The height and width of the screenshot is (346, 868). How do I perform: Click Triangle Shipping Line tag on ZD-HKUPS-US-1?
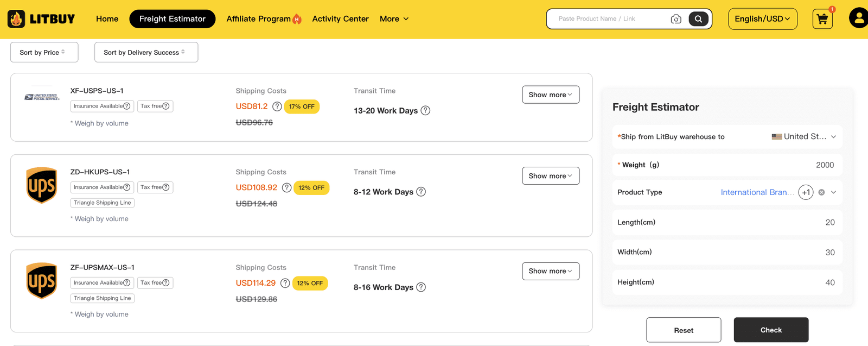(103, 203)
